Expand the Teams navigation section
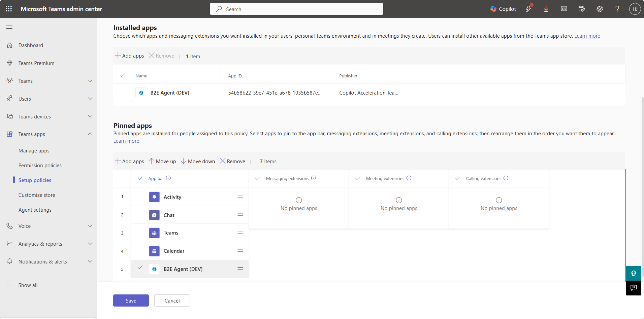 [90, 81]
